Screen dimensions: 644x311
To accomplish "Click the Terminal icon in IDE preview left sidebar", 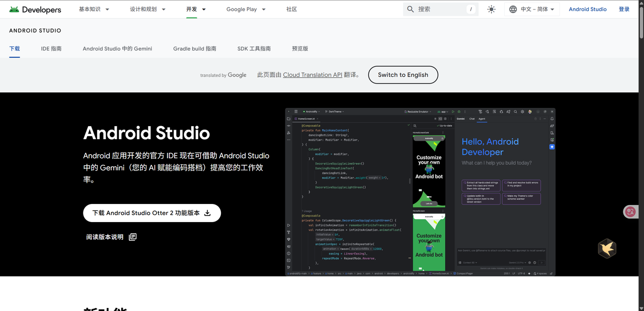I will [289, 260].
